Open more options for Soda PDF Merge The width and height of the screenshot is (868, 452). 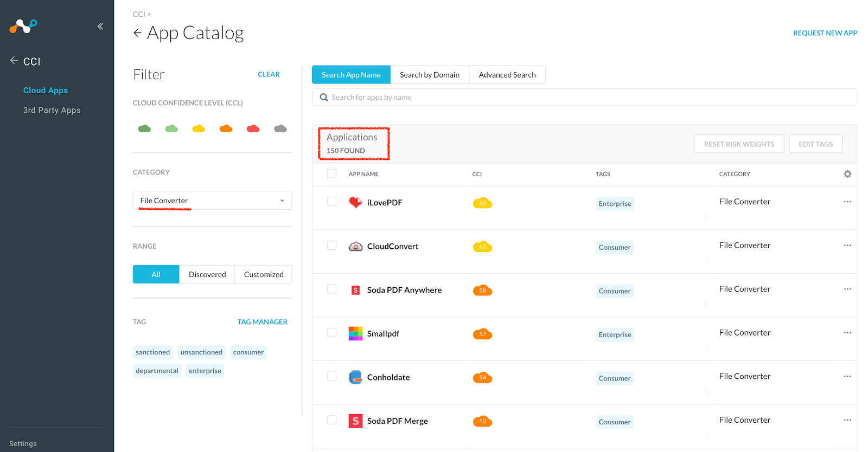coord(847,420)
